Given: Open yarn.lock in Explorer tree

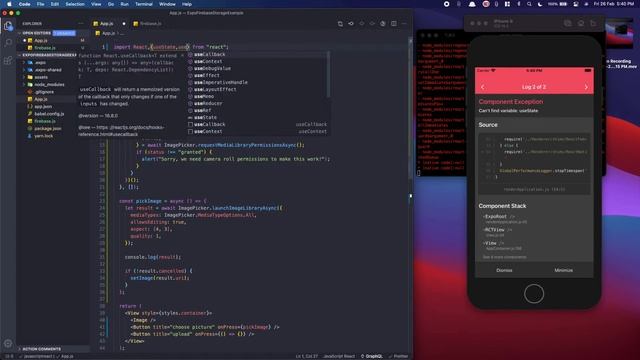Looking at the screenshot, I should (44, 136).
